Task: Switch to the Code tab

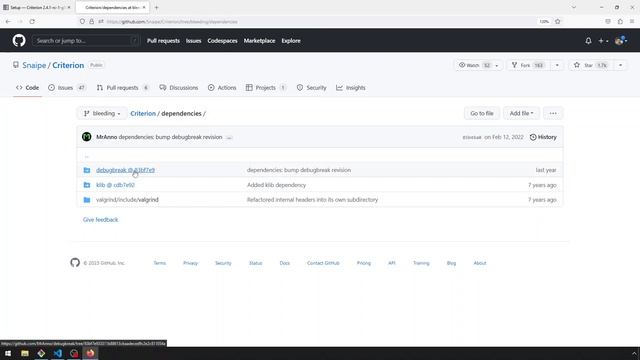Action: (27, 88)
